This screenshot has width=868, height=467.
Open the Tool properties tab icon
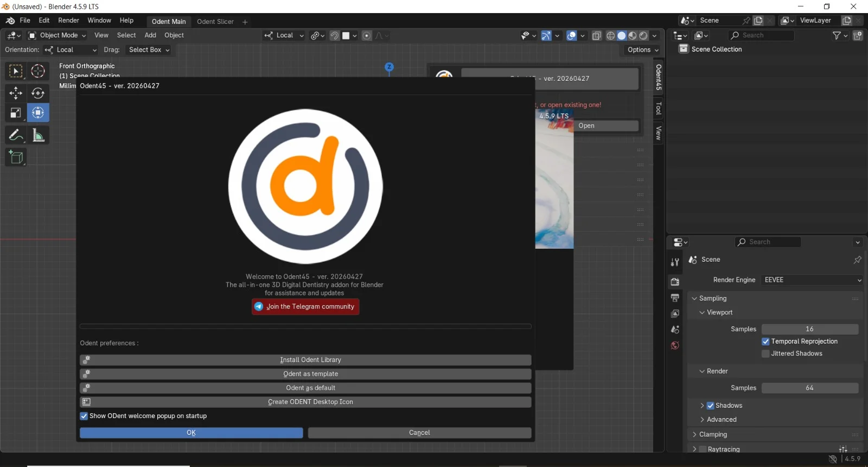point(675,262)
